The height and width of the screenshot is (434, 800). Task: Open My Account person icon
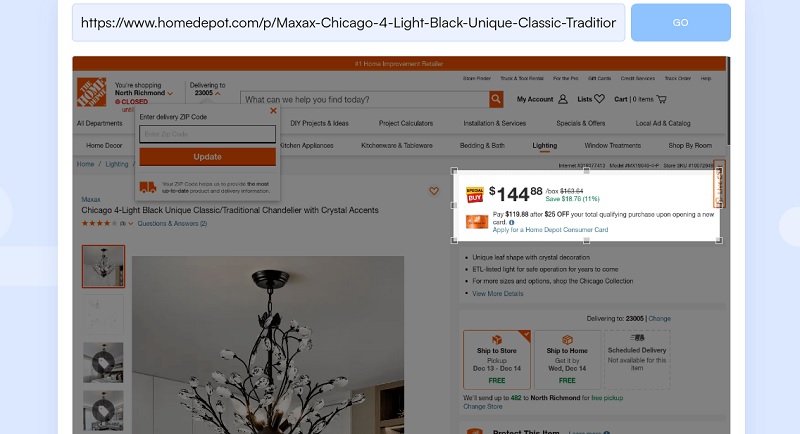click(563, 99)
